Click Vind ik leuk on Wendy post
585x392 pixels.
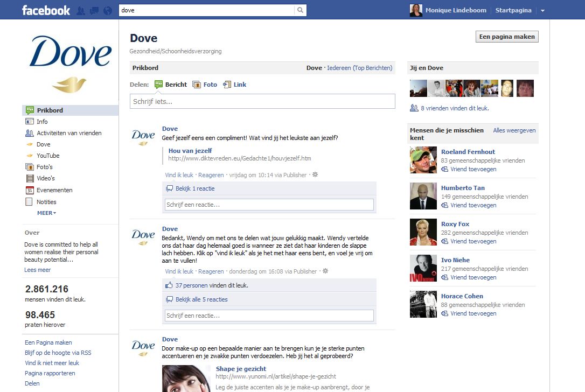[179, 271]
